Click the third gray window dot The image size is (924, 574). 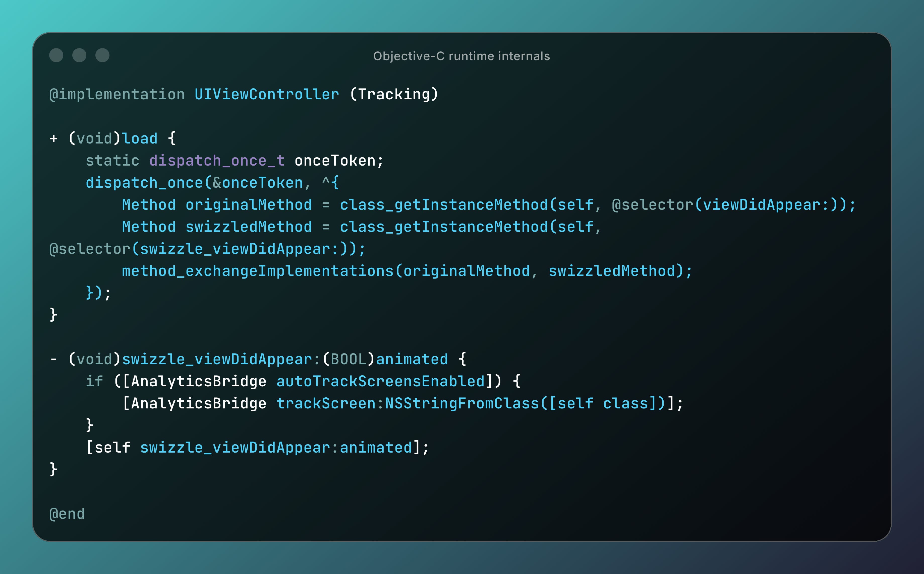[103, 55]
